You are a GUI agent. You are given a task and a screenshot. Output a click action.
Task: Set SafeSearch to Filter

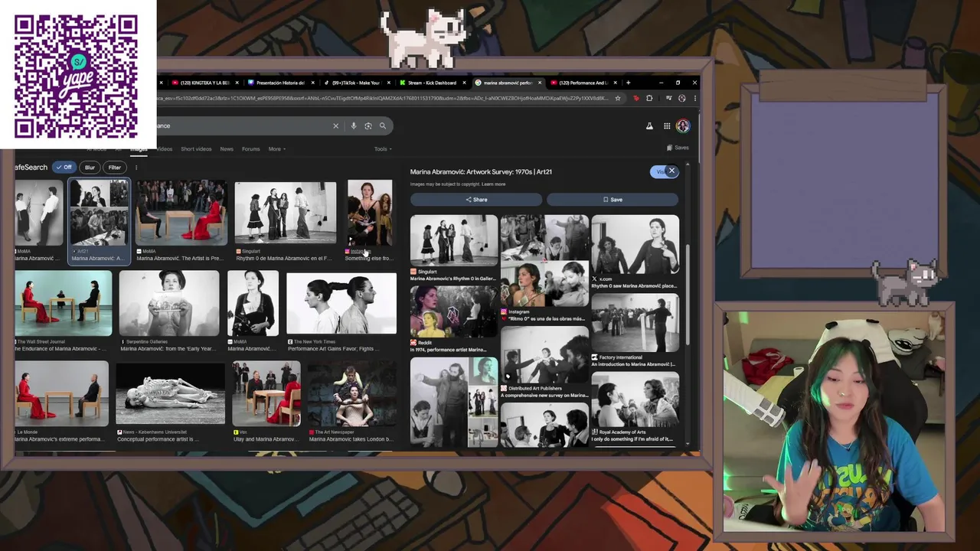(114, 168)
